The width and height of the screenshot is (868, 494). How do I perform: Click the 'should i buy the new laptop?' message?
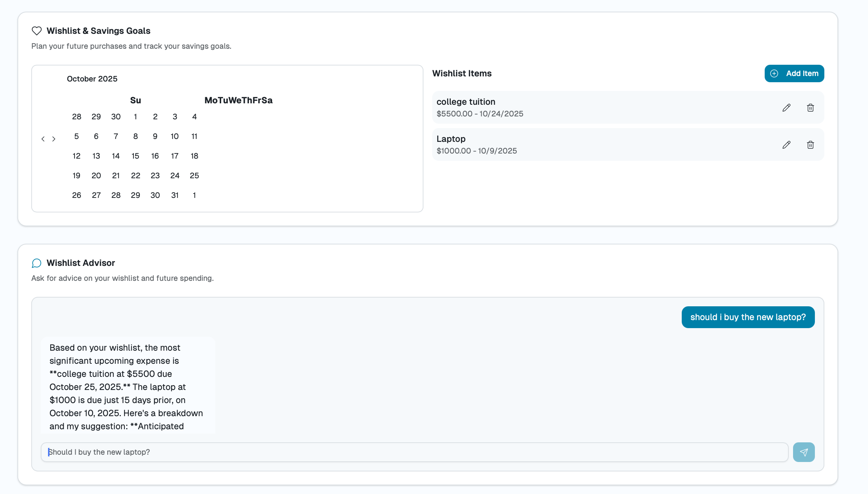(x=748, y=317)
